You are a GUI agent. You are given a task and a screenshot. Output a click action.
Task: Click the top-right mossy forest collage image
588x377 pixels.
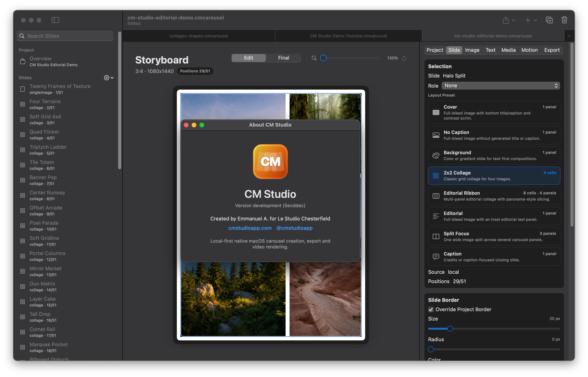pyautogui.click(x=325, y=107)
